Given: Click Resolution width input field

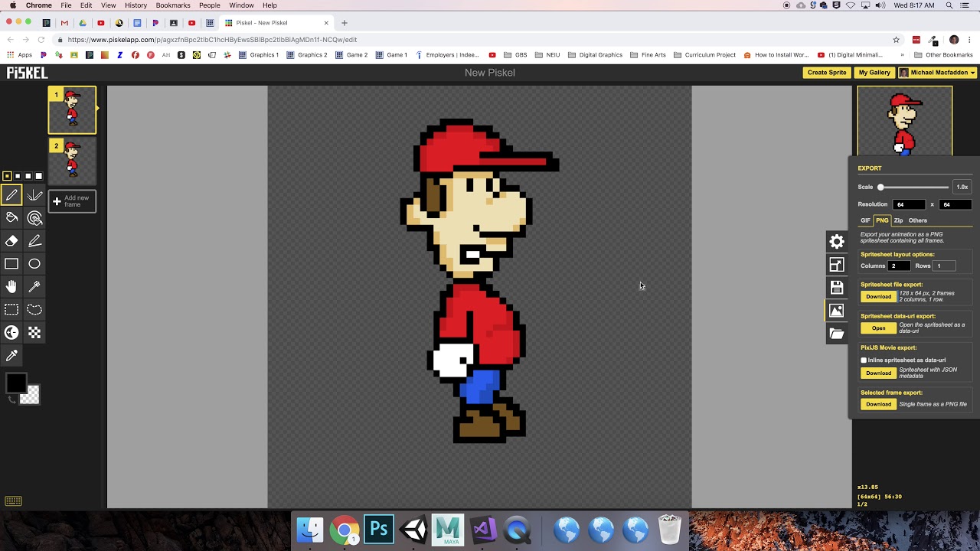Looking at the screenshot, I should pyautogui.click(x=910, y=204).
